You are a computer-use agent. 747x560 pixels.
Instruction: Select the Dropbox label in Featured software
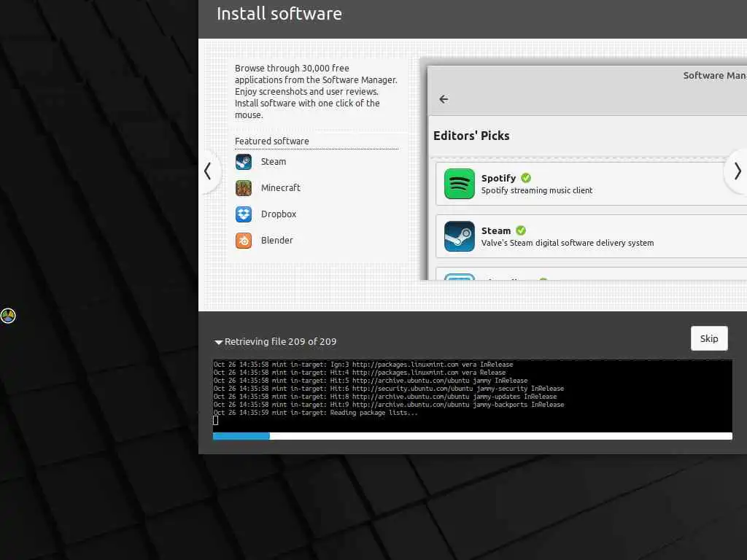point(279,214)
